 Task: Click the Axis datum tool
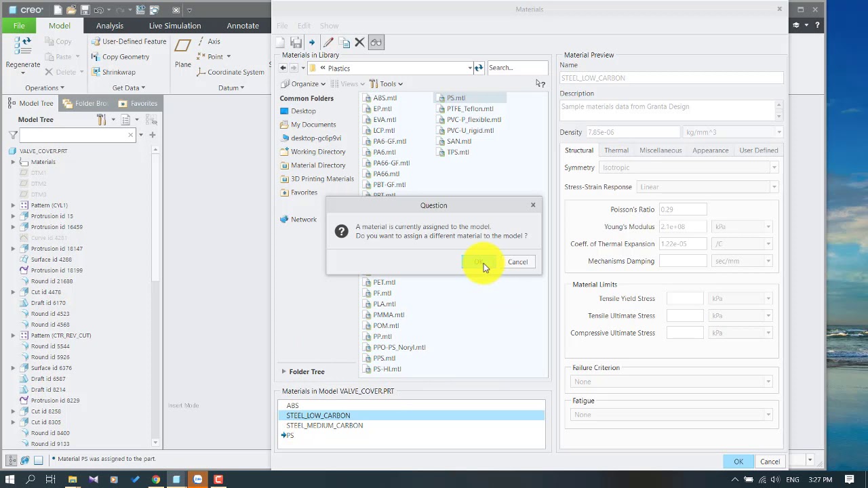[209, 41]
